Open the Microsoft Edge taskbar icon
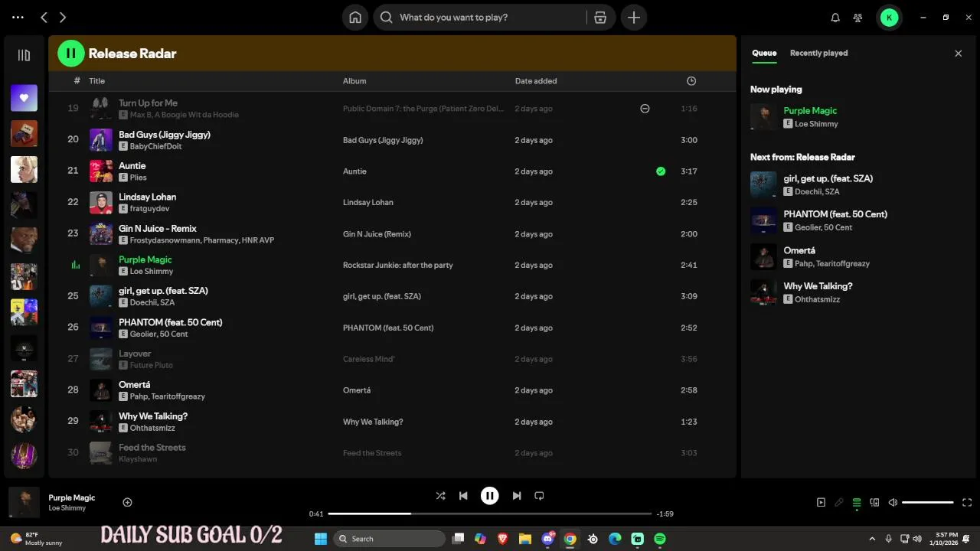Viewport: 980px width, 551px height. (x=615, y=539)
